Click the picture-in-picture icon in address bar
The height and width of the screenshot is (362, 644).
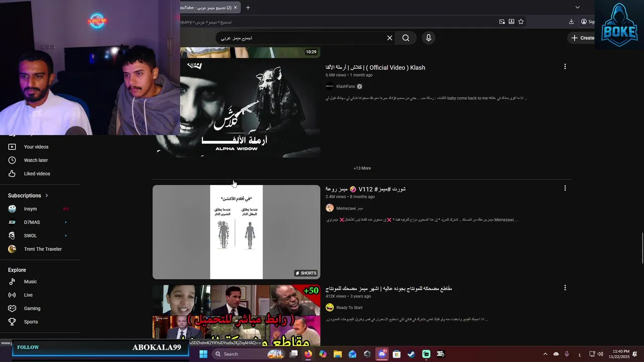502,22
